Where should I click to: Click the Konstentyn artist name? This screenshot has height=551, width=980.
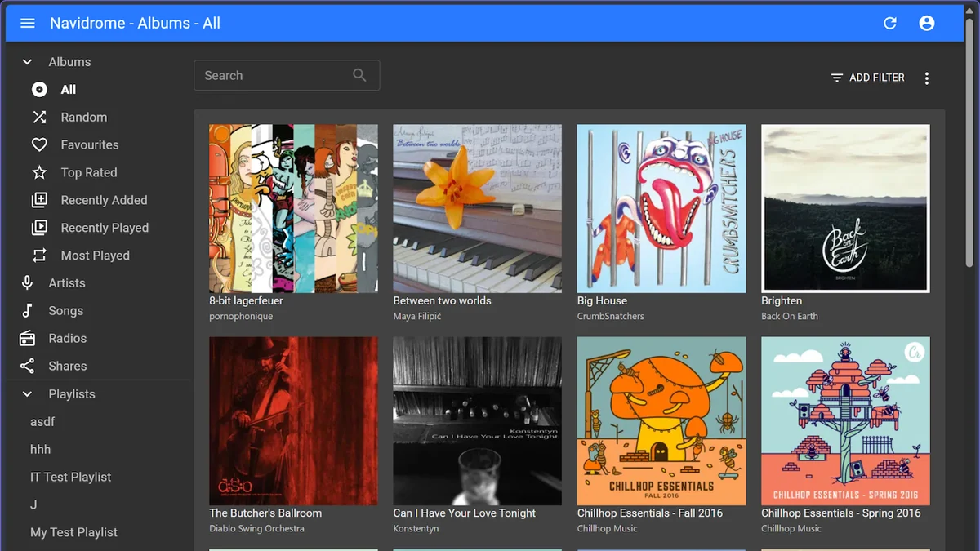pos(416,529)
